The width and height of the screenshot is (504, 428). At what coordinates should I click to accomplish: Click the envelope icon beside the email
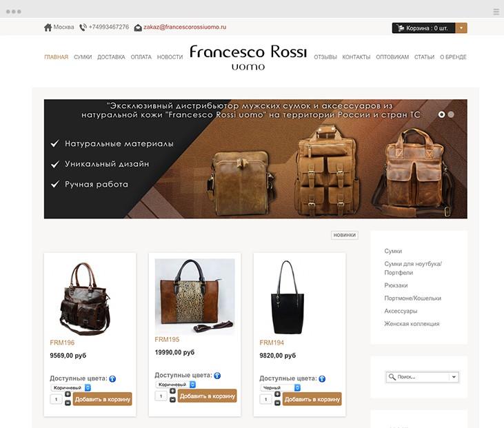click(x=138, y=28)
